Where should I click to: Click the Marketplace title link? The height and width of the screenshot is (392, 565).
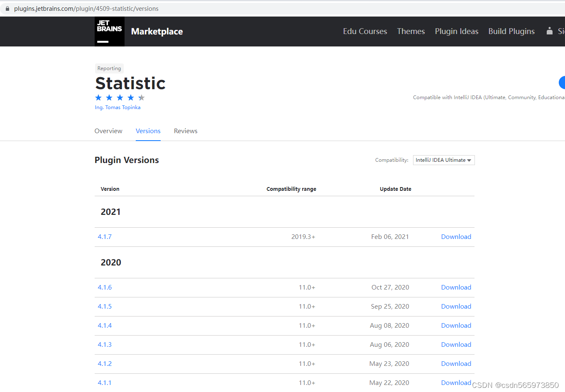click(x=157, y=32)
